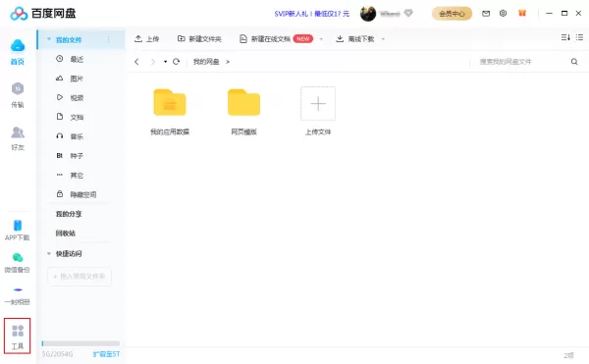The height and width of the screenshot is (364, 589).
Task: Open the sort order icon
Action: click(565, 37)
